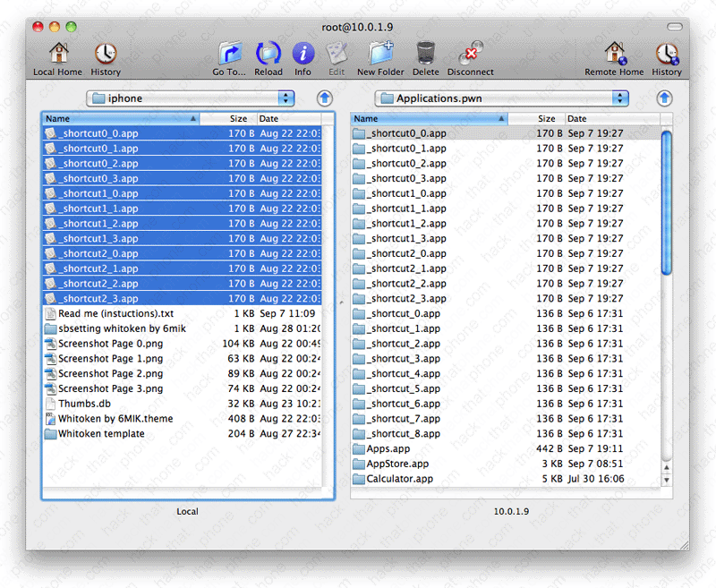Open remote History on right toolbar
716x588 pixels.
(666, 55)
